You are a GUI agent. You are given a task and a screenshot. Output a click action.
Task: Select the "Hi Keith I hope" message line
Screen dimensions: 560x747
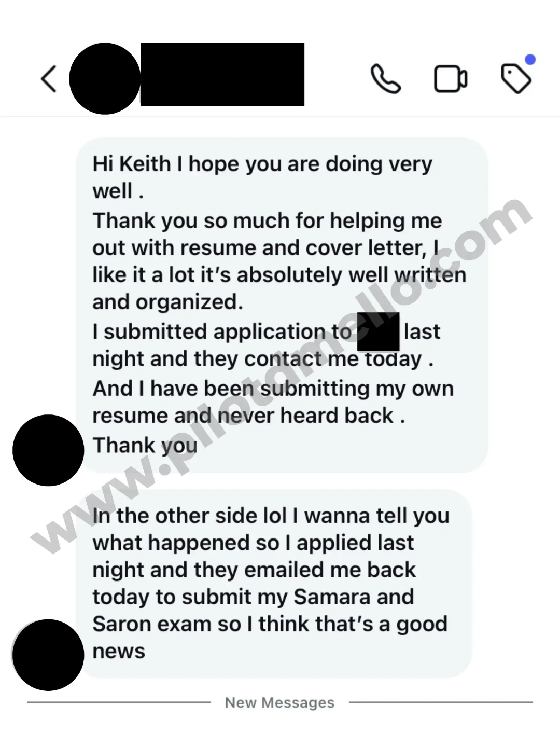tap(262, 164)
